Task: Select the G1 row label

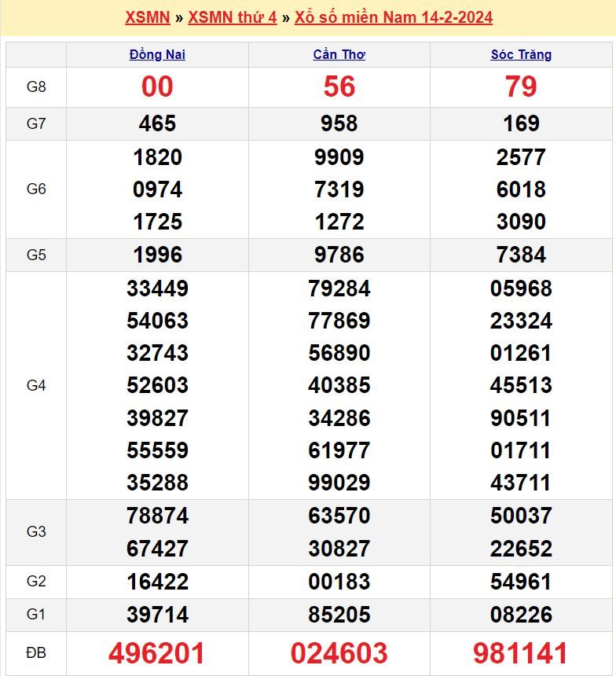Action: point(36,614)
